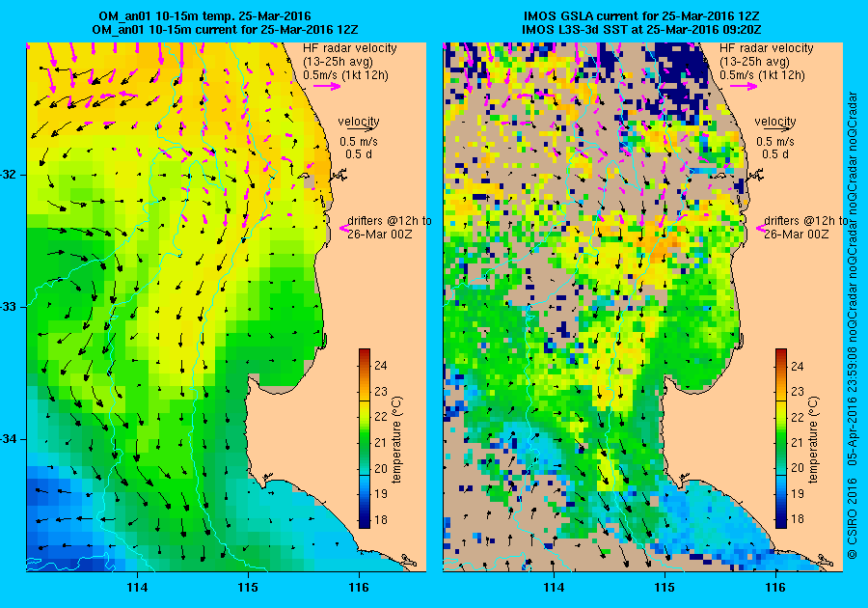Click the '116' longitude label under right map
The image size is (868, 608).
click(x=775, y=588)
